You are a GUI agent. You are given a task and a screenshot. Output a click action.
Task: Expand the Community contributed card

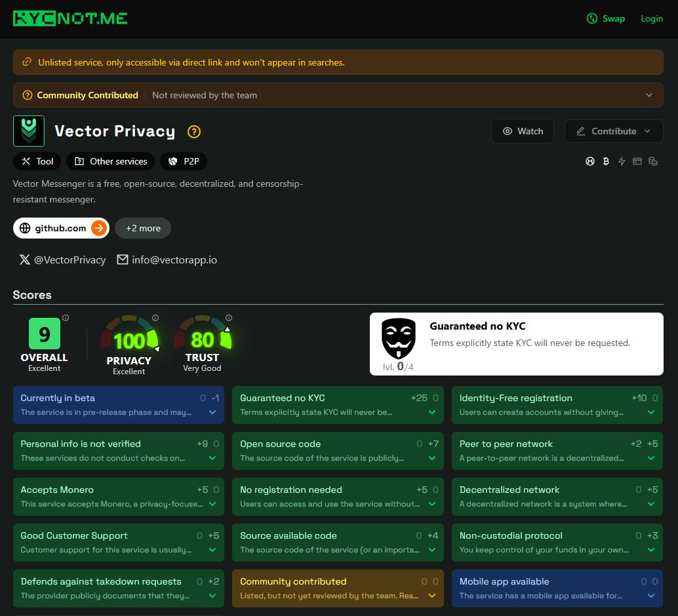coord(338,588)
